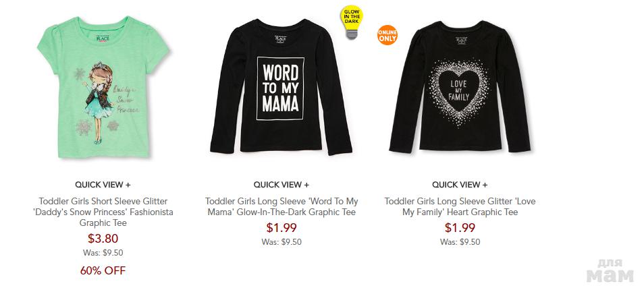
Task: Click 'Was: $9.50' under Word To My Mama tee
Action: coord(281,241)
